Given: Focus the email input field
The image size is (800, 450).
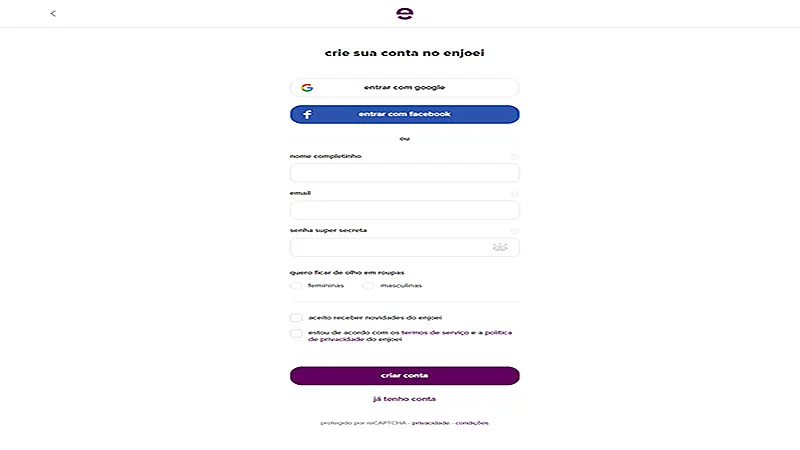Looking at the screenshot, I should click(404, 210).
